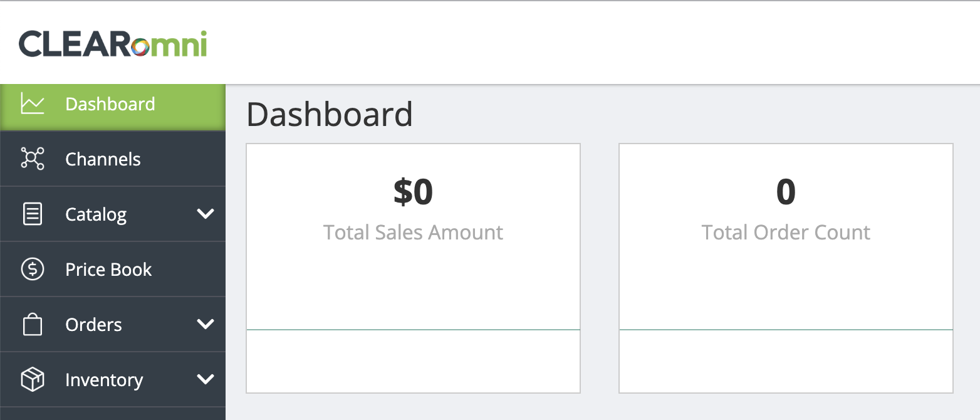Expand the Inventory submenu chevron
Viewport: 980px width, 420px height.
tap(206, 379)
